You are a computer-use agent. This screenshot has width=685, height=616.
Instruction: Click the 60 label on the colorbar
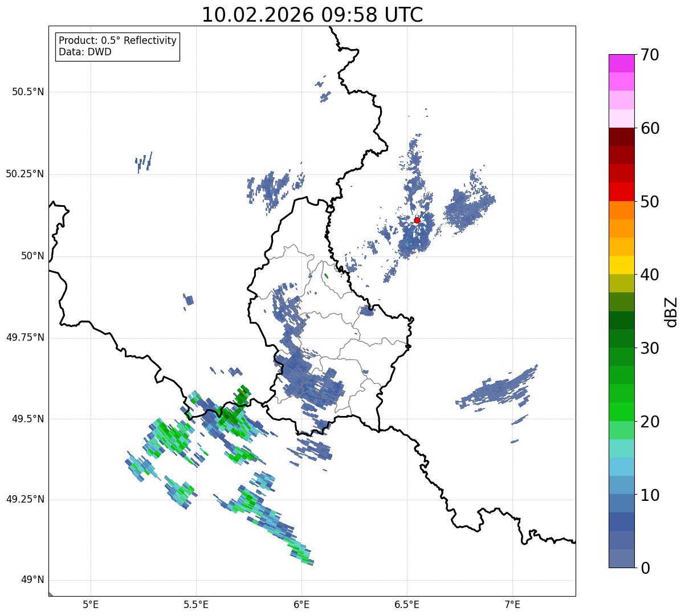point(649,128)
